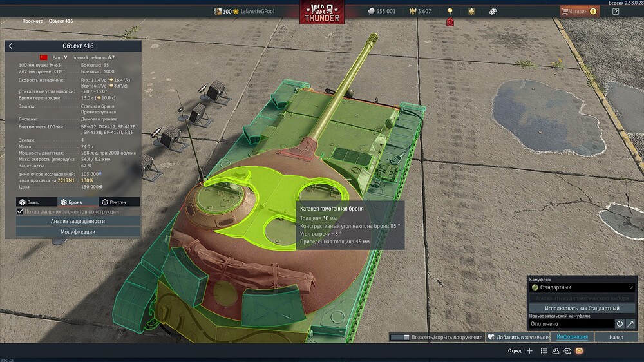Click Исключить из автоматического выбора button
Viewport: 644px width, 362px height.
(x=582, y=298)
